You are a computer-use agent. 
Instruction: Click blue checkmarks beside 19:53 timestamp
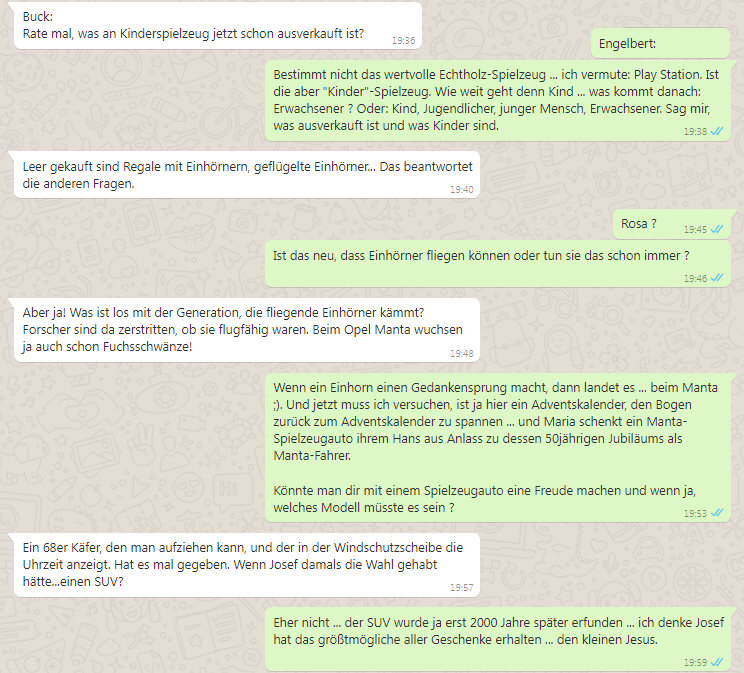click(x=717, y=513)
